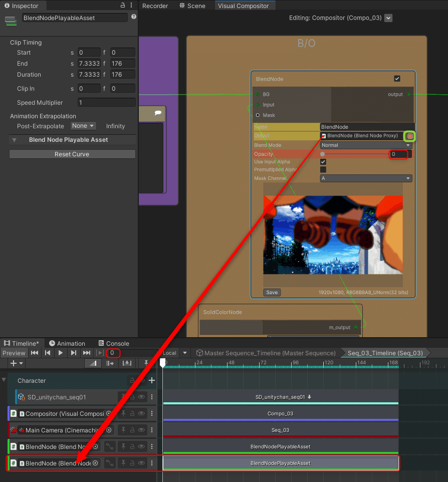Click the Reset Curve button
The width and height of the screenshot is (448, 482).
[x=72, y=154]
